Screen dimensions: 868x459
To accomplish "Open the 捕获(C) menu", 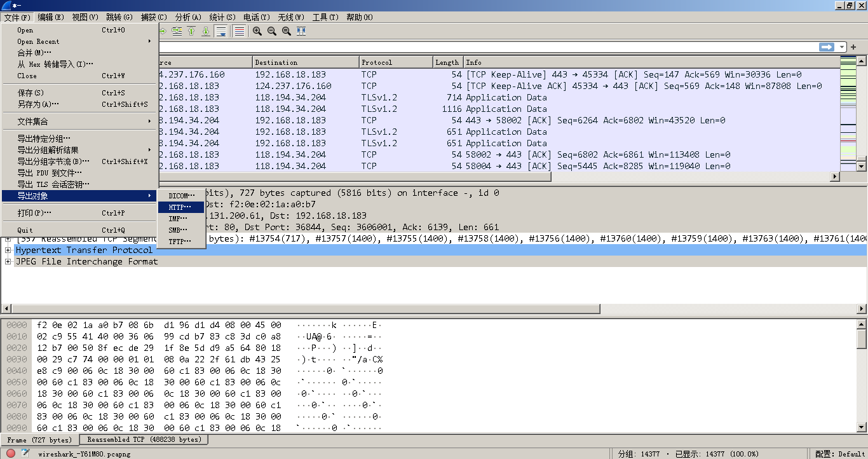I will [154, 17].
